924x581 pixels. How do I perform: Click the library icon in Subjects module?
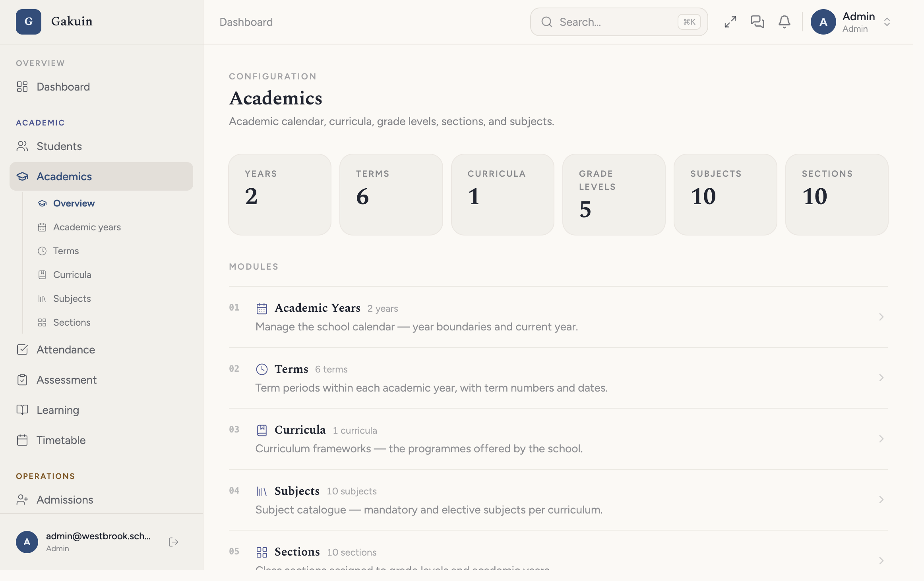point(262,491)
